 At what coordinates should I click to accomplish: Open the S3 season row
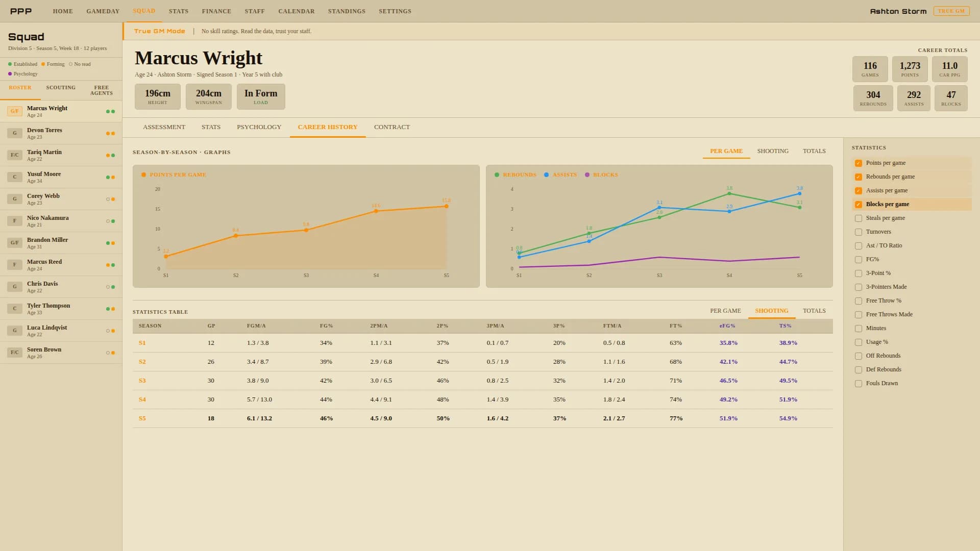482,381
